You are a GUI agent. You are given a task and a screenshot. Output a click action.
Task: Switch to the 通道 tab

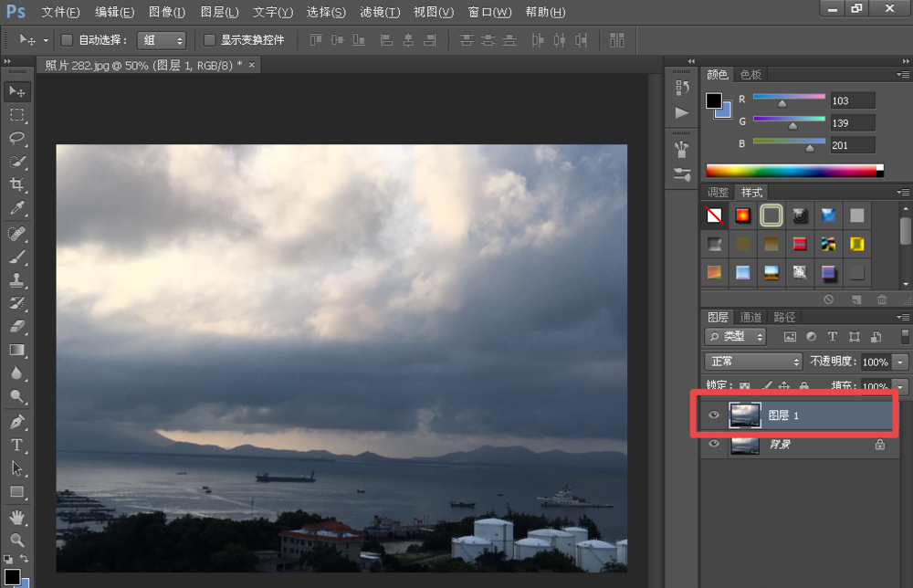click(x=750, y=317)
